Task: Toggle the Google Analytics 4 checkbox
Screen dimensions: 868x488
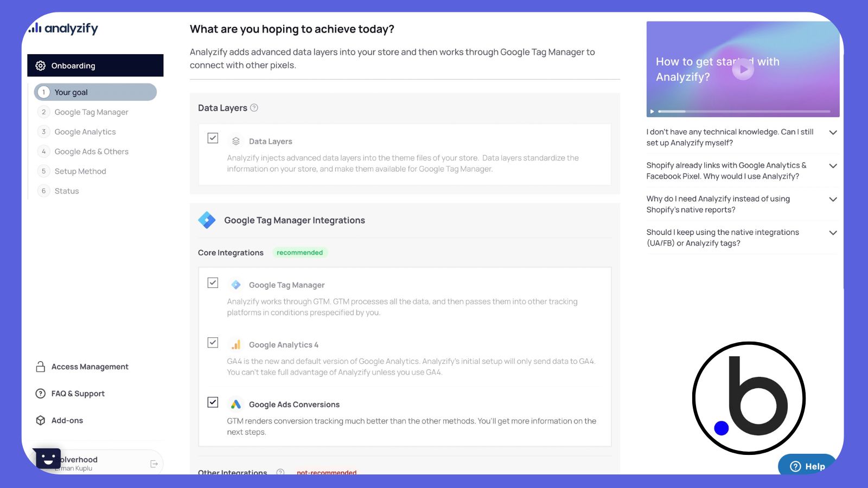Action: click(213, 343)
